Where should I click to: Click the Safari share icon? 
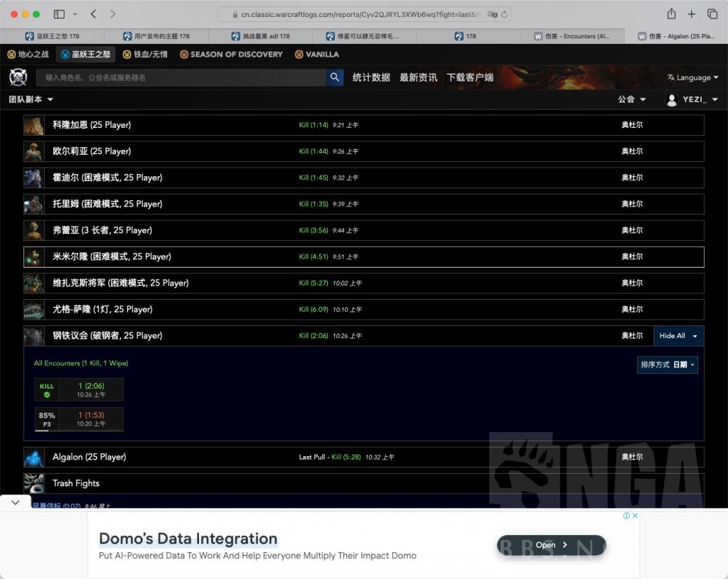pos(671,14)
